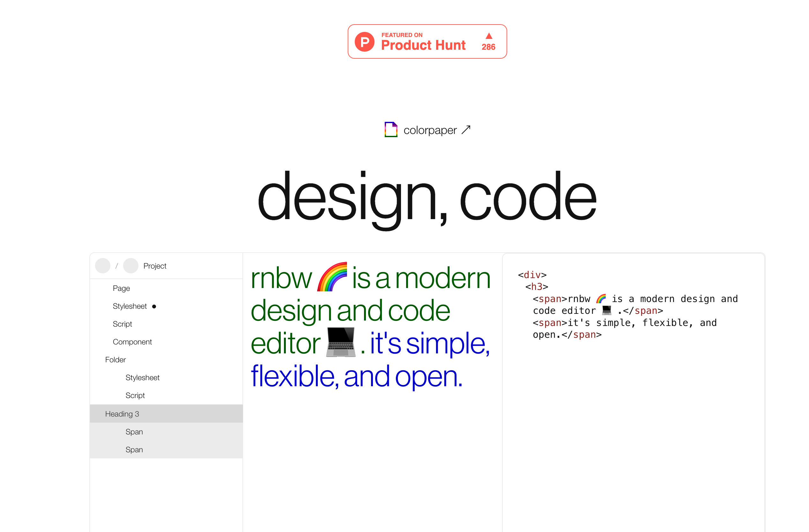Screen dimensions: 809x532
Task: Click the unsaved dot next to Stylesheet
Action: click(x=154, y=307)
